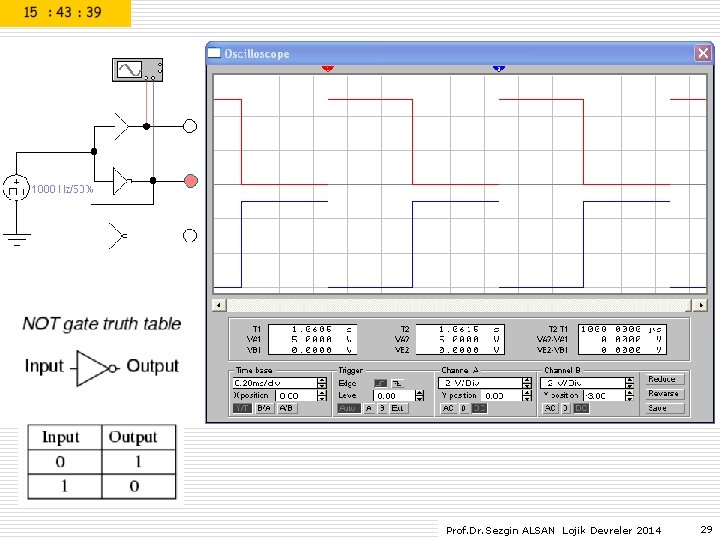
Task: Close the Oscilloscope window
Action: point(703,53)
